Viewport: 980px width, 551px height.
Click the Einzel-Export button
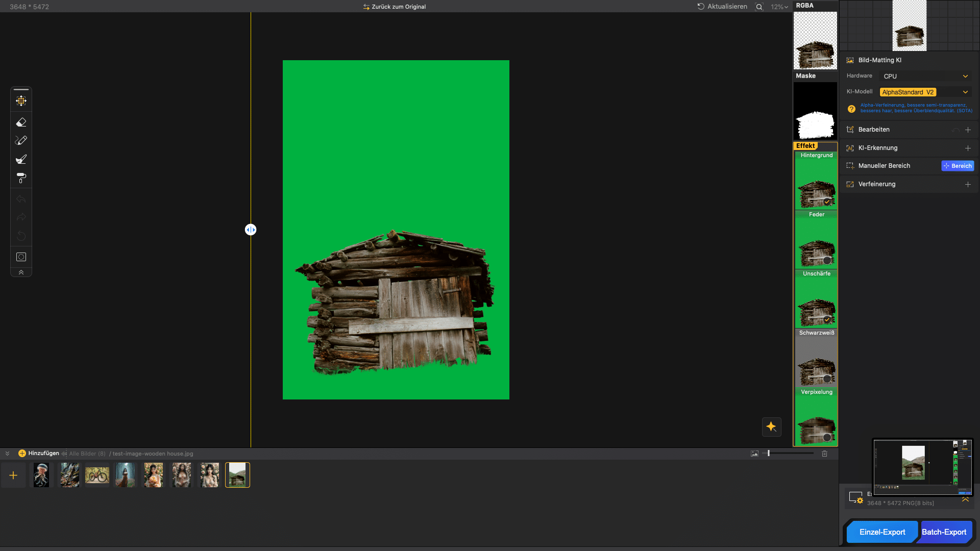pyautogui.click(x=882, y=532)
